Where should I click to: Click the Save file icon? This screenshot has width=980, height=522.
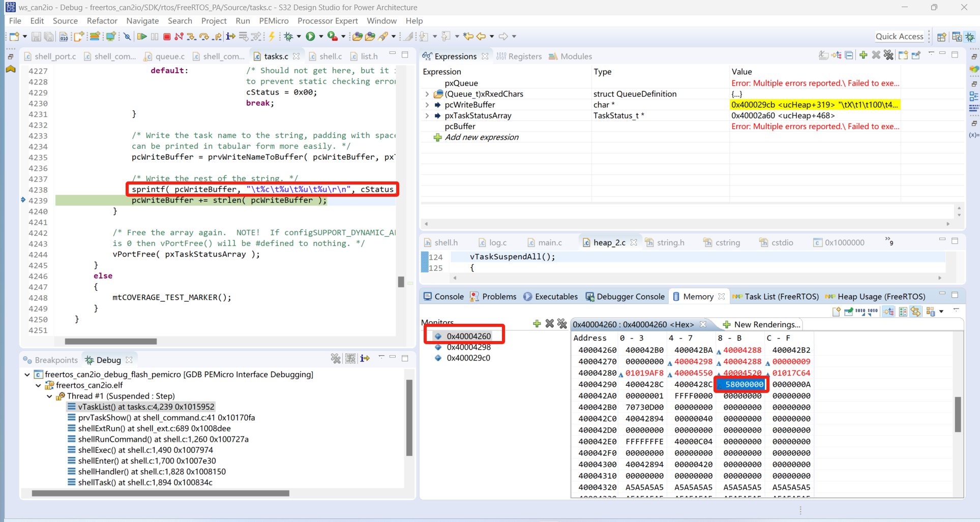click(x=36, y=36)
